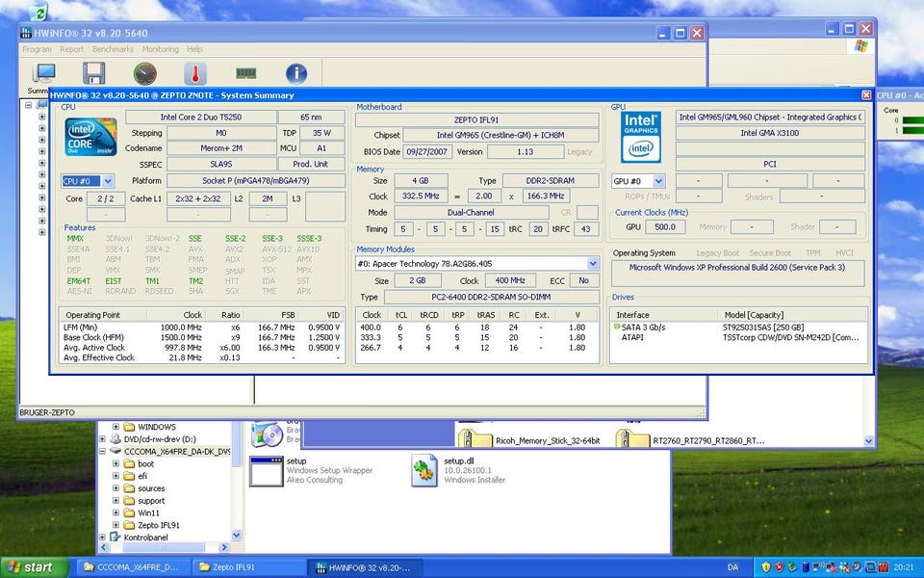Open the Monitoring menu
The width and height of the screenshot is (924, 578).
[160, 49]
